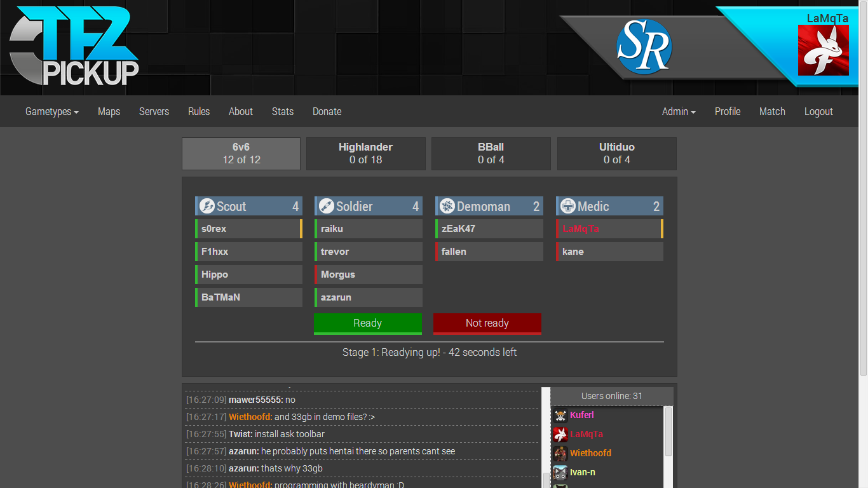Image resolution: width=868 pixels, height=488 pixels.
Task: Click LaMqTa's avatar in the header
Action: [824, 50]
